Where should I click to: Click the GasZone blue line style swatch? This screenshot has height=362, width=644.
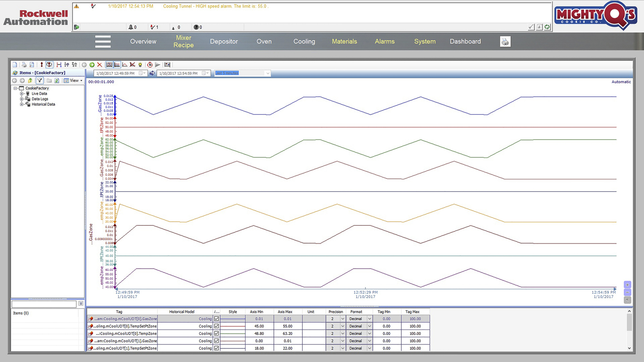tap(232, 319)
